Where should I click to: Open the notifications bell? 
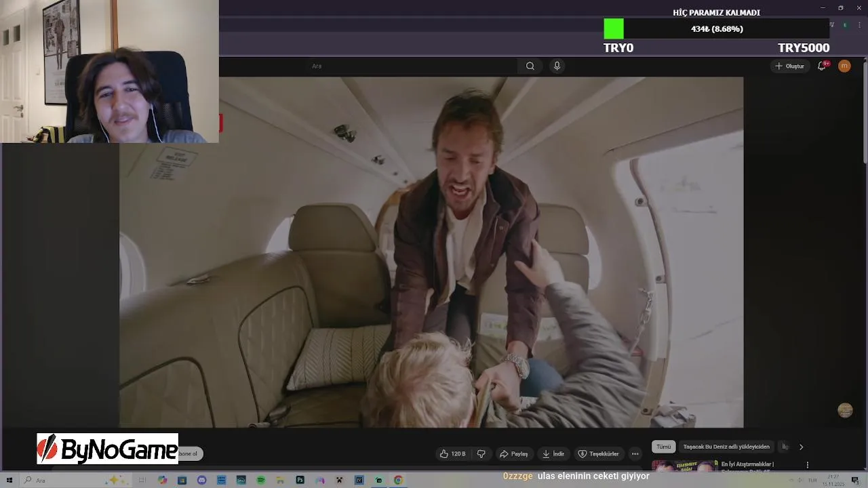pyautogui.click(x=822, y=66)
